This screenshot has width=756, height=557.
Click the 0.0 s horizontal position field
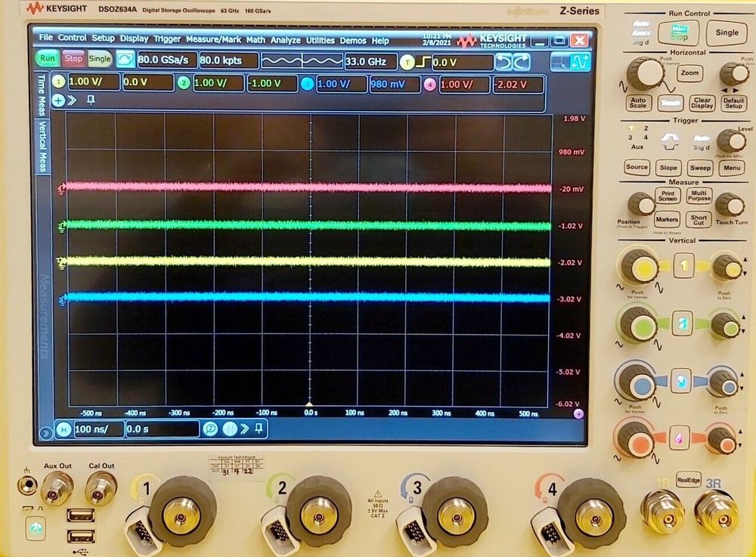click(x=163, y=429)
